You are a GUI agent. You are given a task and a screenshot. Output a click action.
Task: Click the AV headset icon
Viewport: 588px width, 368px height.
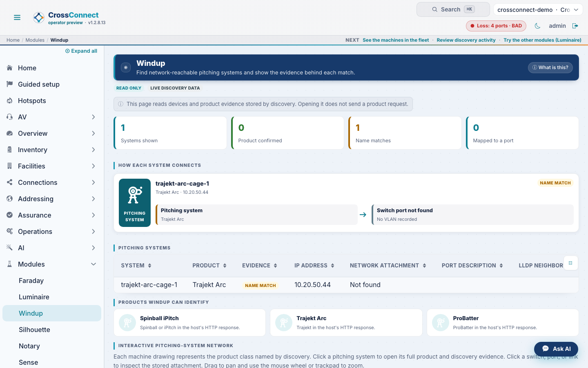pyautogui.click(x=9, y=117)
